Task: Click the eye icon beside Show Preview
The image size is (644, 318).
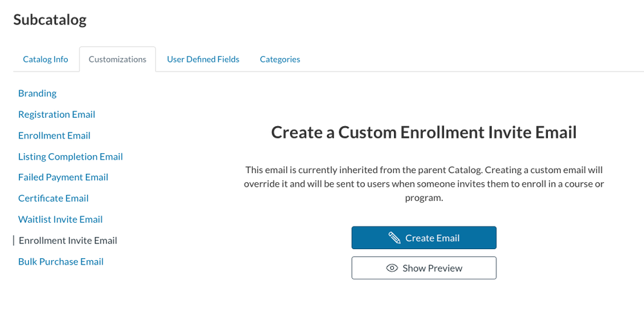Action: (x=392, y=268)
